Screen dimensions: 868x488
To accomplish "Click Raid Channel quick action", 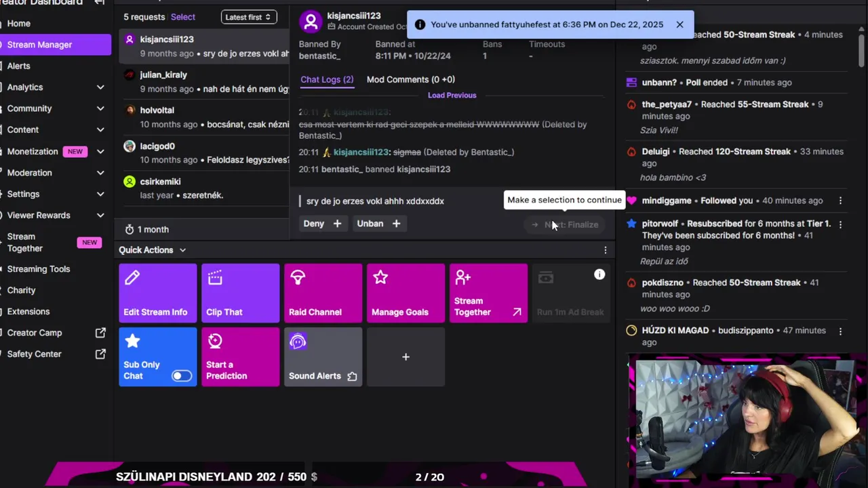I will pos(323,293).
